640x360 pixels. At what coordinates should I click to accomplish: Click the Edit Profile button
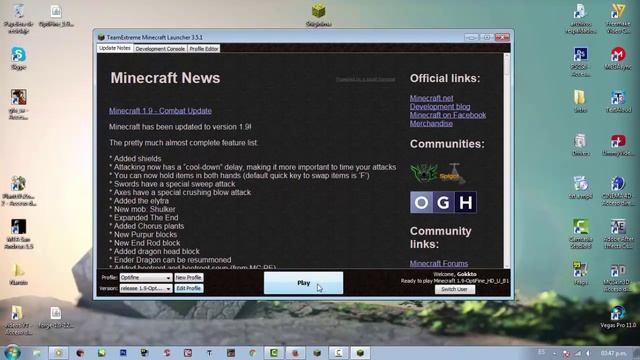click(189, 288)
